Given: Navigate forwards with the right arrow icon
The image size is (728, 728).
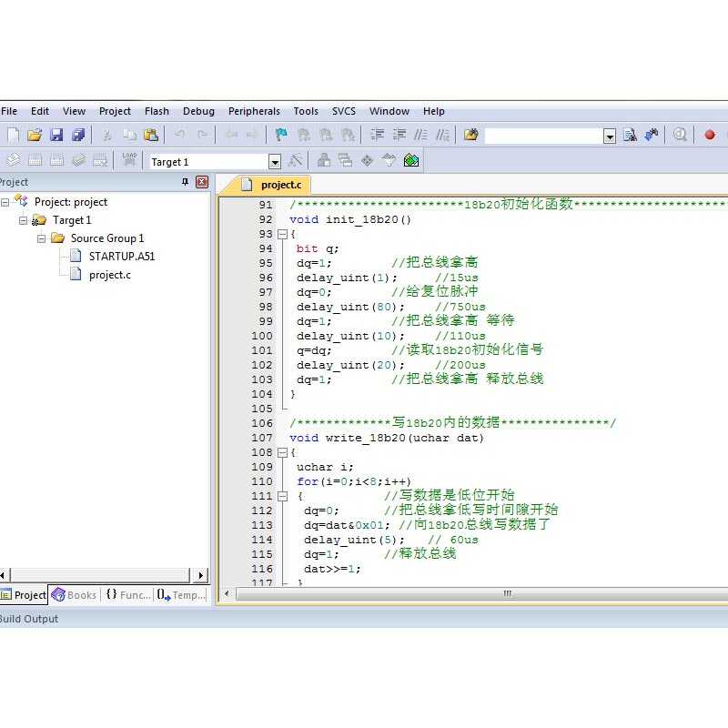Looking at the screenshot, I should (x=252, y=135).
